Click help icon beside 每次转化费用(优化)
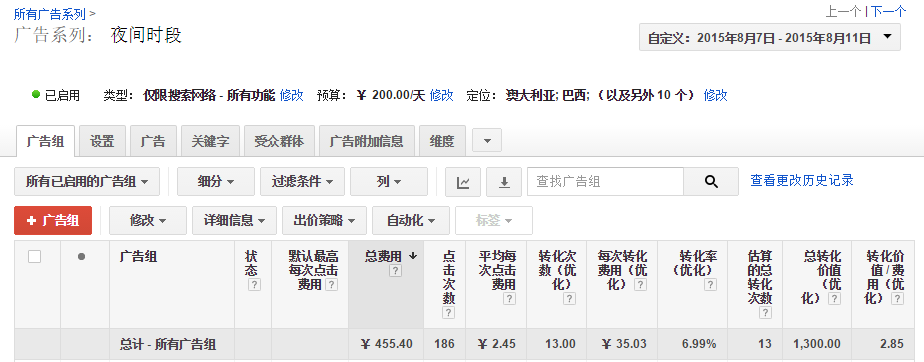This screenshot has height=362, width=924. [641, 285]
